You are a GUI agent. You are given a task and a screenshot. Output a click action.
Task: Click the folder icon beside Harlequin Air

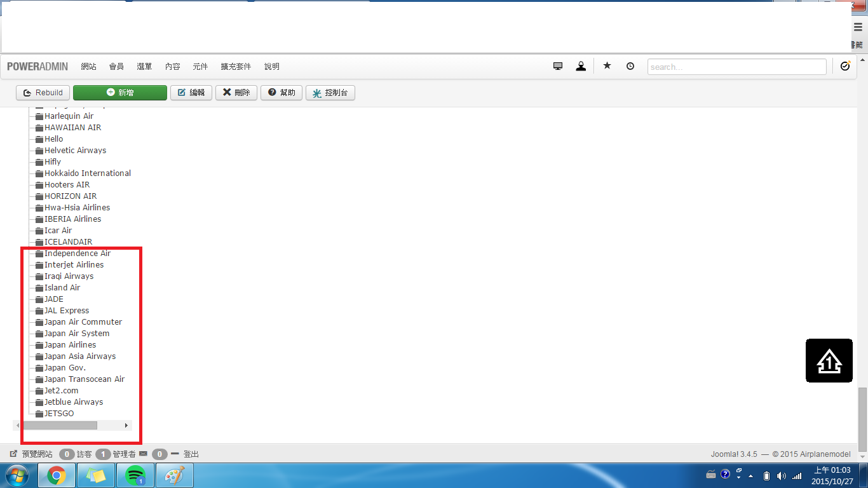click(39, 116)
